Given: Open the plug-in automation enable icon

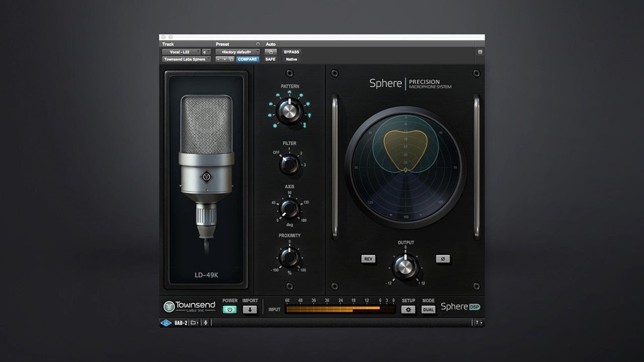Looking at the screenshot, I should pyautogui.click(x=270, y=52).
